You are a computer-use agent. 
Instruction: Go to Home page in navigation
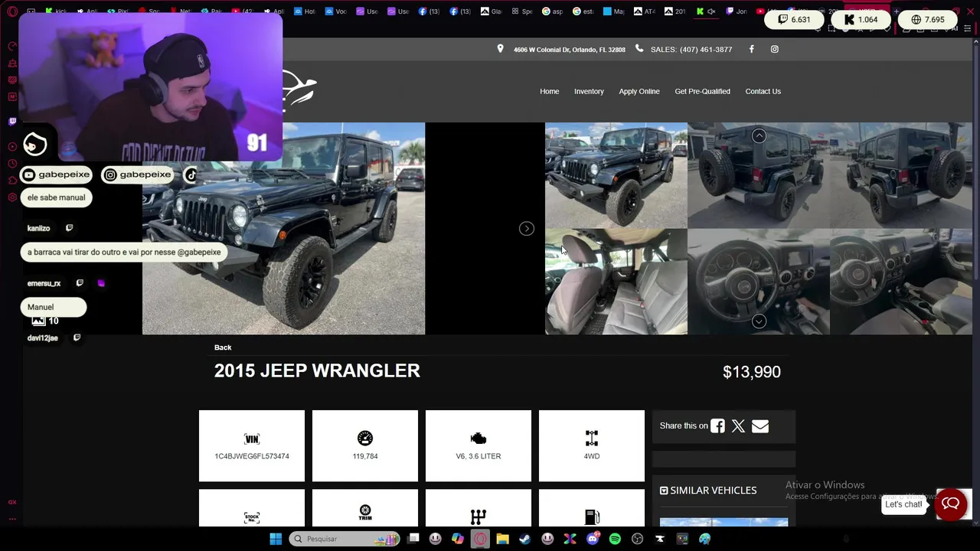pyautogui.click(x=550, y=91)
